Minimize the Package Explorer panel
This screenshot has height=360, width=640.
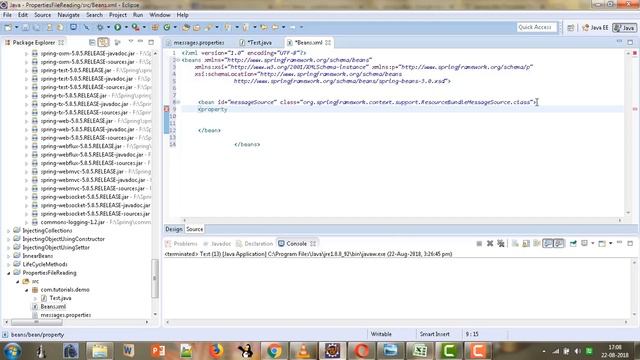[x=140, y=42]
